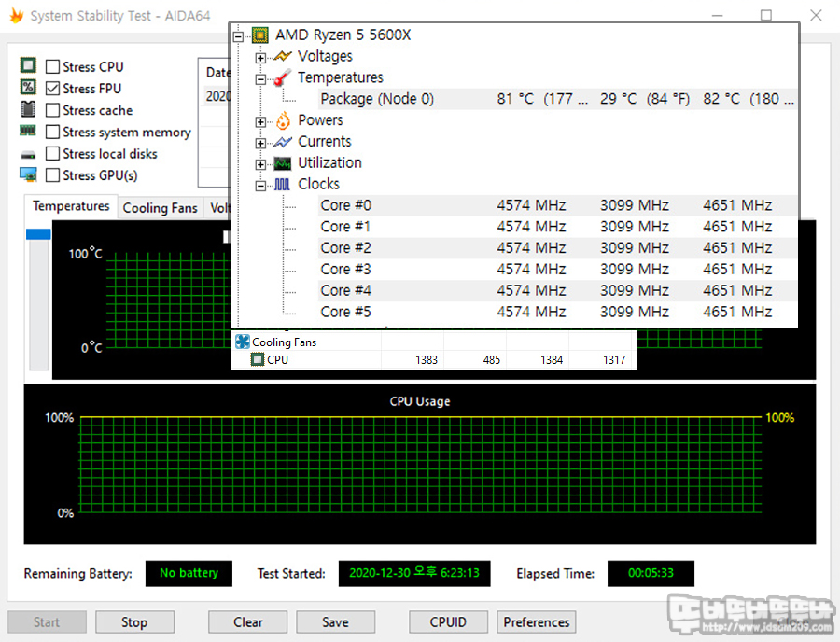This screenshot has height=642, width=840.
Task: Click the Voltages lightning icon
Action: pyautogui.click(x=282, y=56)
